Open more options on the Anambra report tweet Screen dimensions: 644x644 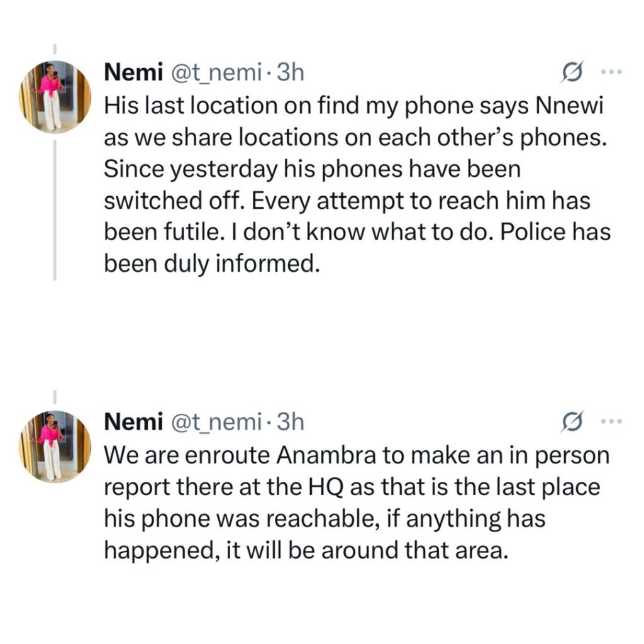[x=611, y=421]
